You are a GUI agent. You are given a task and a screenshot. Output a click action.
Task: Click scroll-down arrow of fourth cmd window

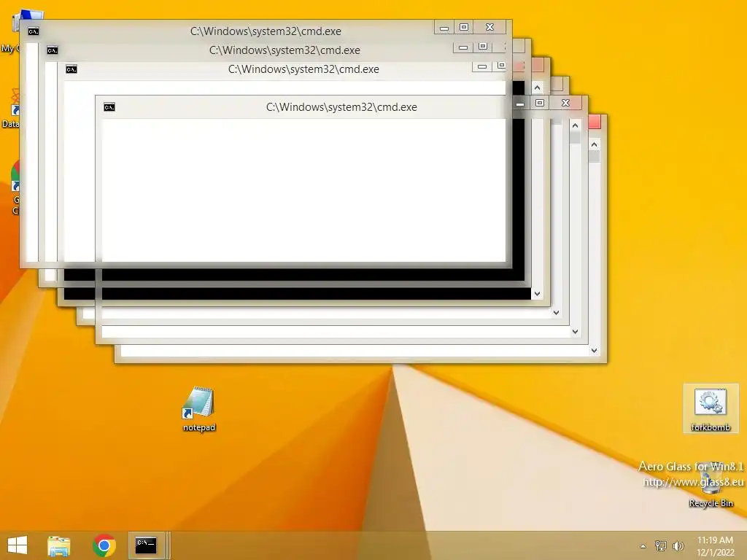(x=556, y=313)
